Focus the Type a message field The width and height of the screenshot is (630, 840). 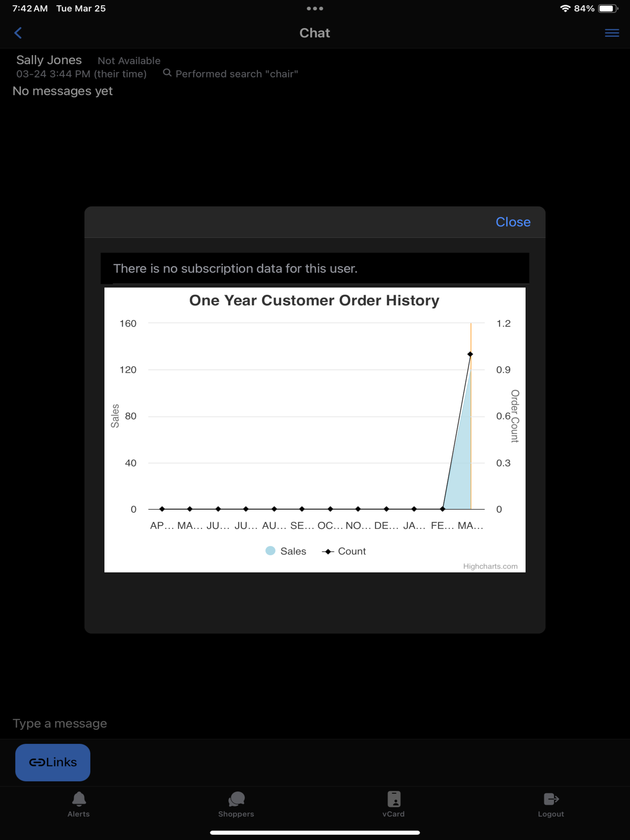click(x=315, y=723)
